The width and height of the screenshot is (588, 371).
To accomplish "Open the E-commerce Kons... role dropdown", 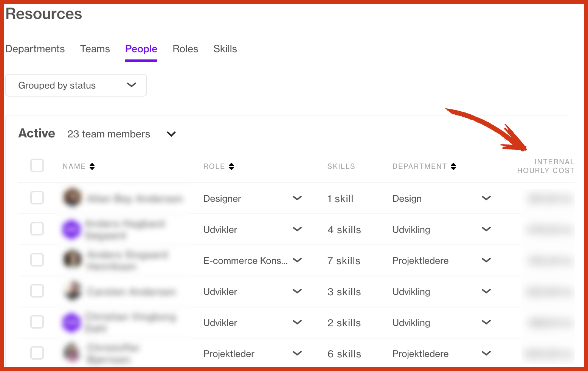I will click(x=297, y=260).
